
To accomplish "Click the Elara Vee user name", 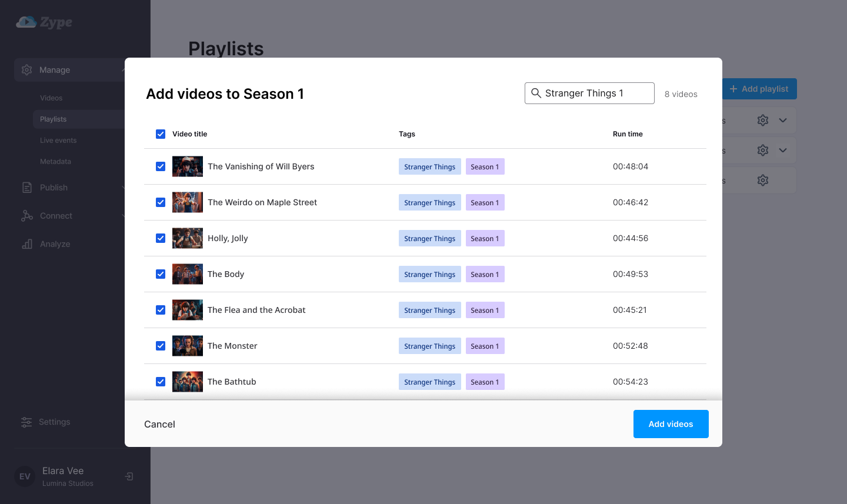I will (x=63, y=471).
